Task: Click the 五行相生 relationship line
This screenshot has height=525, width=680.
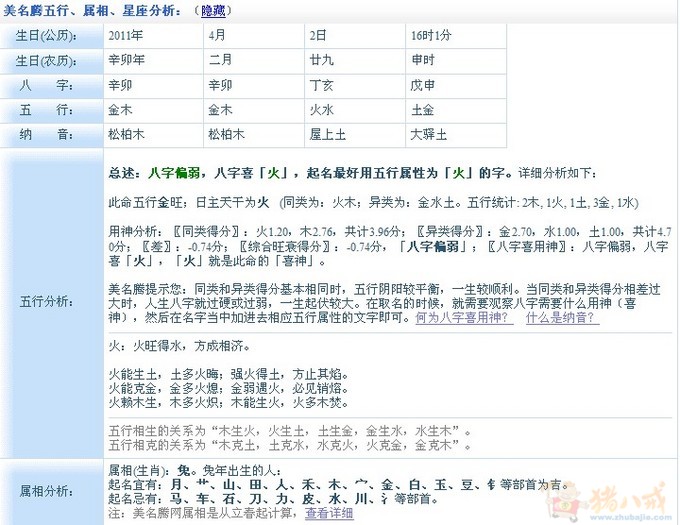Action: click(x=289, y=431)
